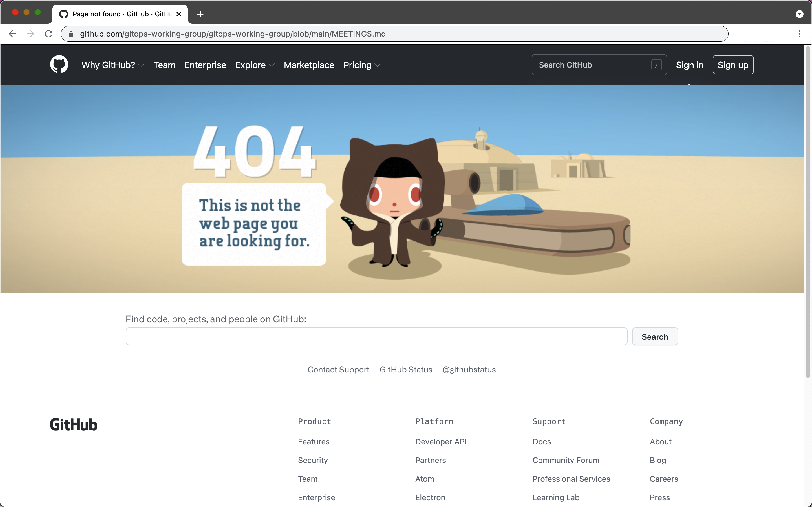Reload the page with the refresh icon
The width and height of the screenshot is (812, 507).
(x=49, y=34)
